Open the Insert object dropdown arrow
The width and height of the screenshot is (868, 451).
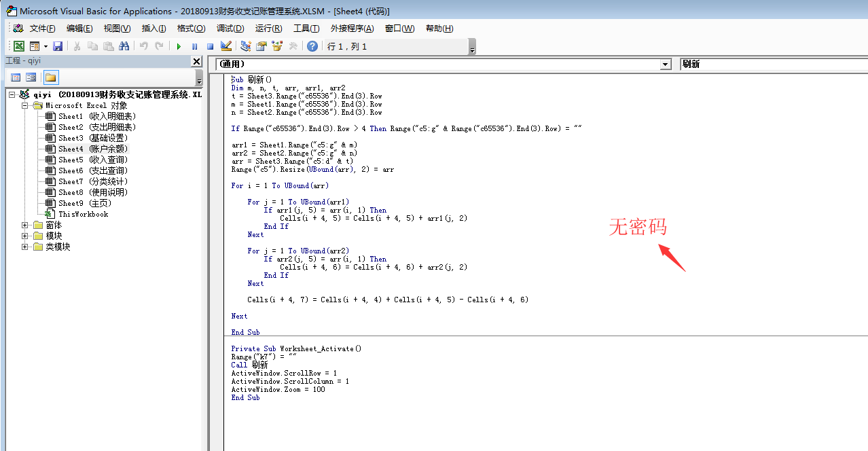[x=46, y=46]
